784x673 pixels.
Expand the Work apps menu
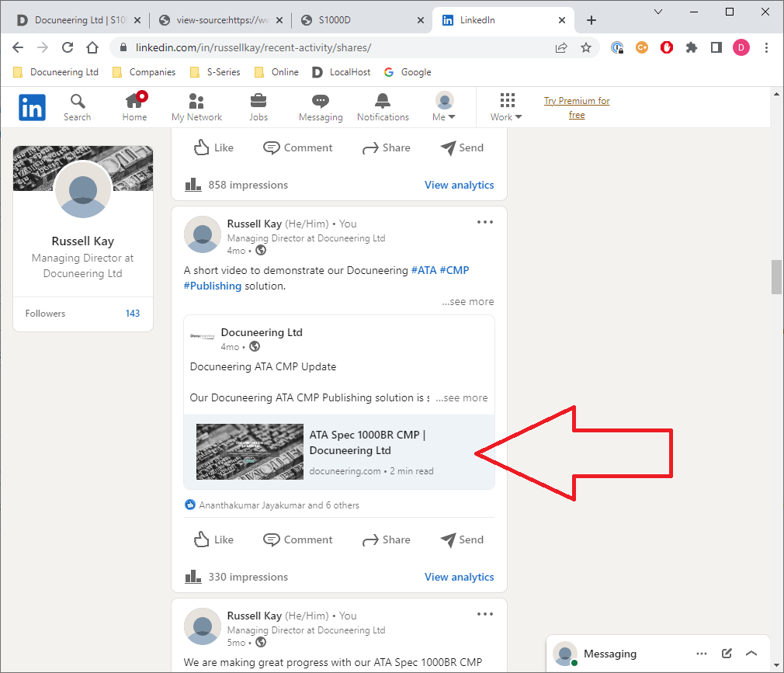(506, 107)
